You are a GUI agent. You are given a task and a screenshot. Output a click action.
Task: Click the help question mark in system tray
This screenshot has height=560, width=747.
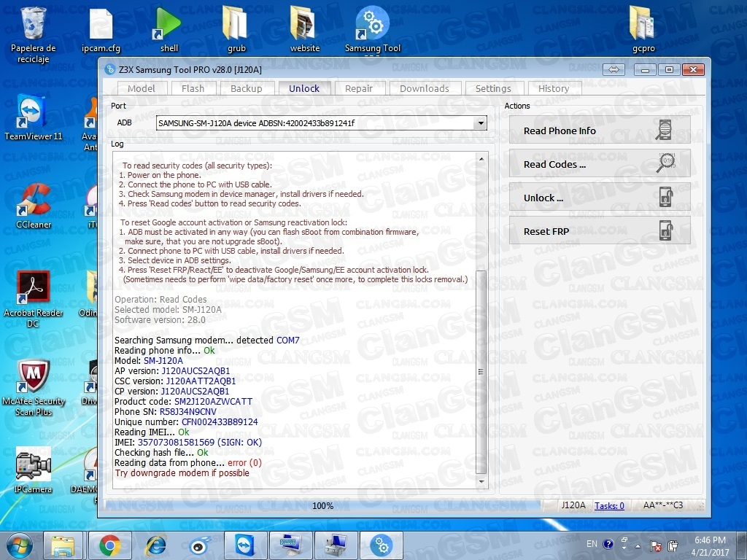608,544
